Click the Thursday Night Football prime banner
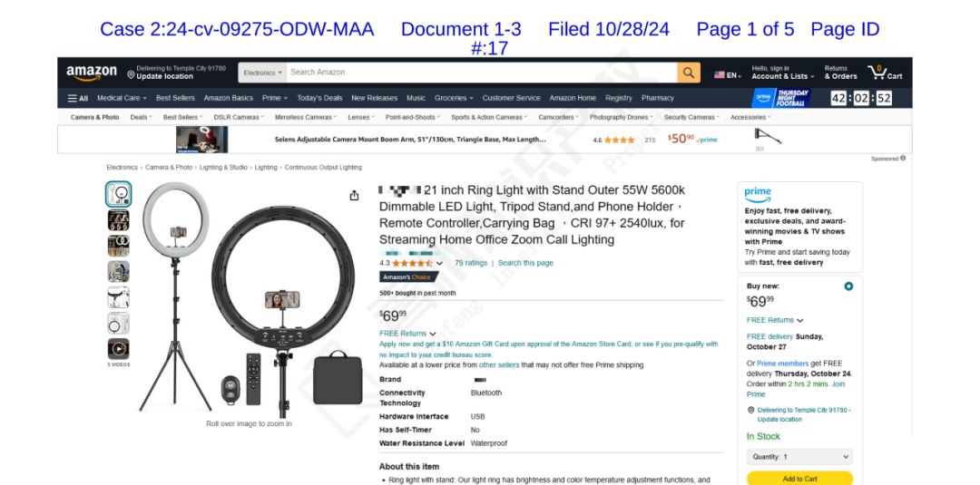The height and width of the screenshot is (485, 980). (x=780, y=98)
